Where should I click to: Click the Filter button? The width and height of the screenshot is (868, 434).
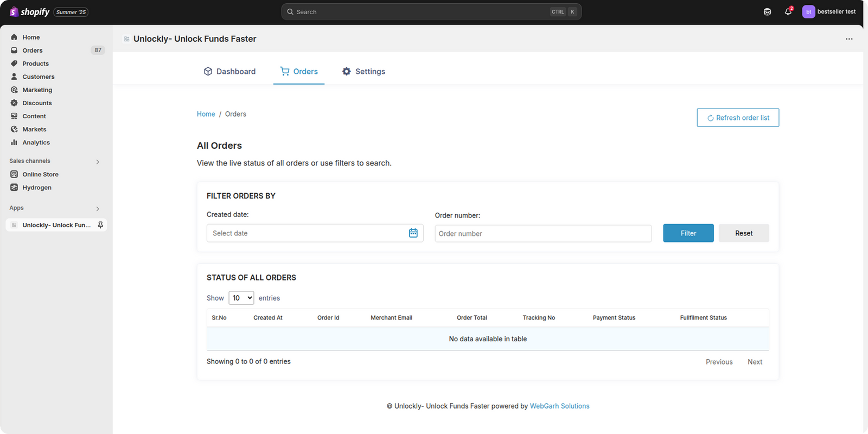688,233
